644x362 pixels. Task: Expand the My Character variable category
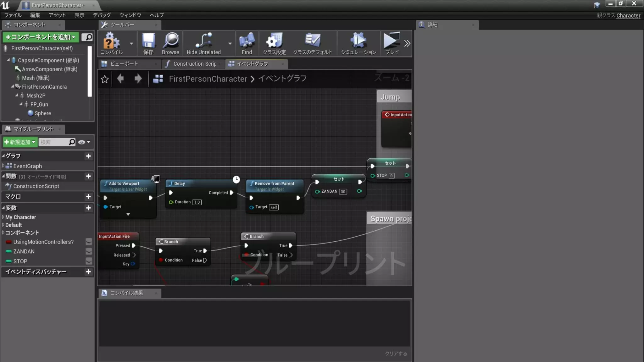click(x=3, y=217)
